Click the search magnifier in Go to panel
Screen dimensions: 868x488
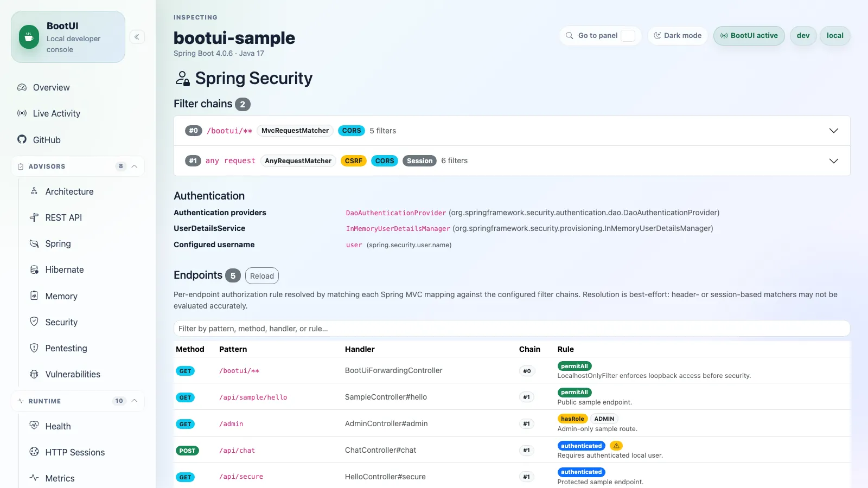tap(570, 36)
